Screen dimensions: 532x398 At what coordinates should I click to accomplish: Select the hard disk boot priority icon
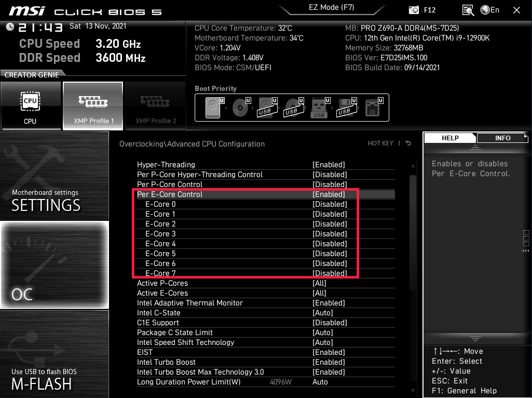pos(213,108)
